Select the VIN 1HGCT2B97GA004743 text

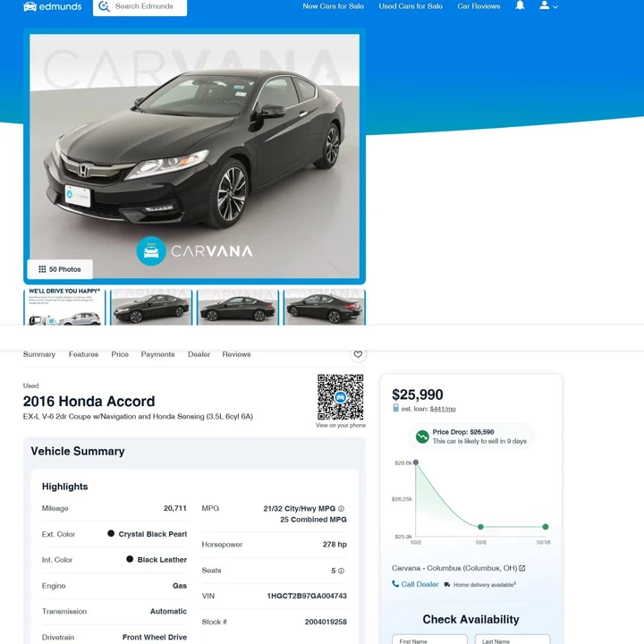(307, 596)
